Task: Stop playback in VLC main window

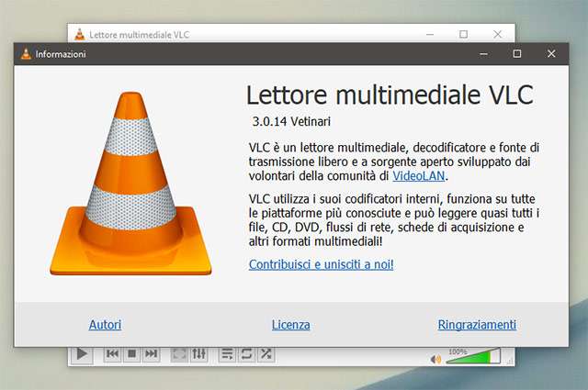Action: coord(131,353)
